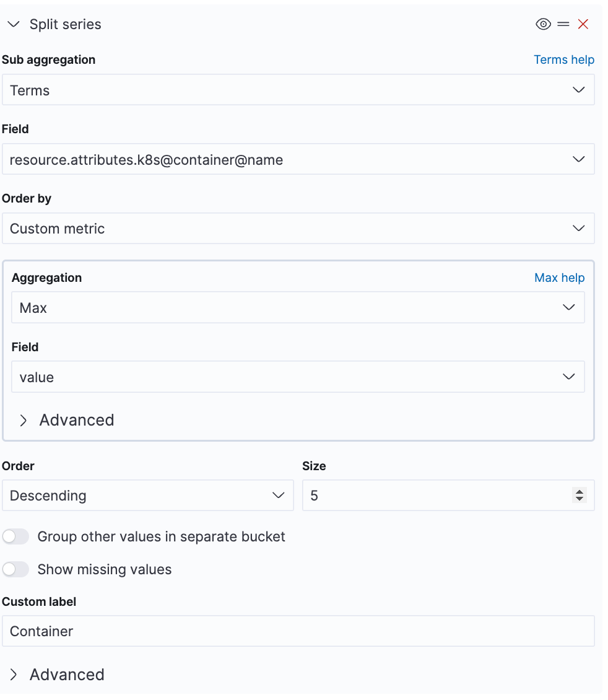Remove the Split series with red X
Screen dimensions: 608x700
coord(583,24)
